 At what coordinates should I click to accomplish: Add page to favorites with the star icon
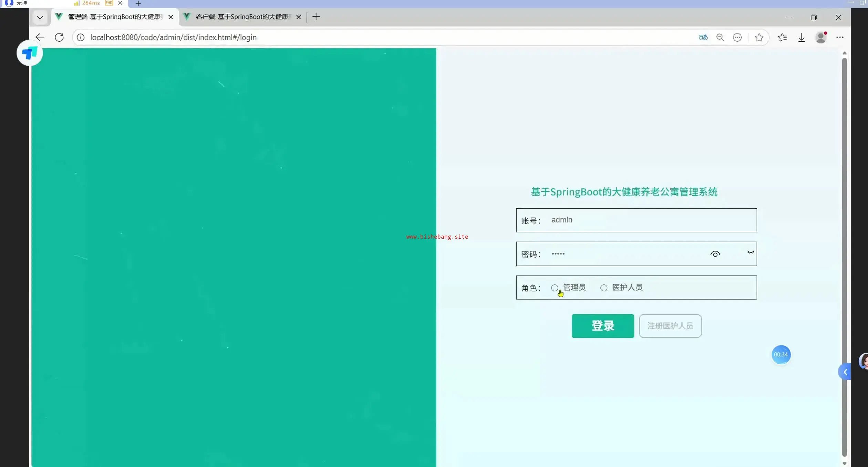[x=759, y=37]
